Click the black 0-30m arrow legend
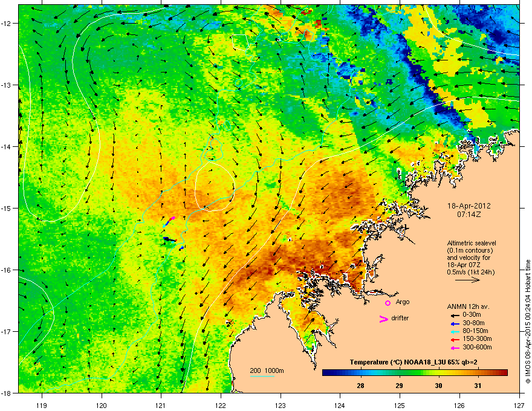This screenshot has width=532, height=411. (x=455, y=315)
